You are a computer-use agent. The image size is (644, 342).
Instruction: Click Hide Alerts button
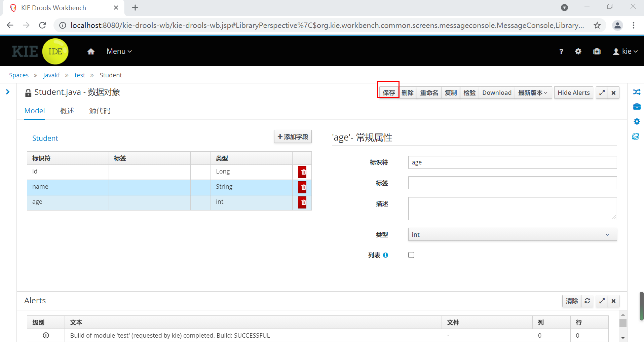pyautogui.click(x=574, y=93)
